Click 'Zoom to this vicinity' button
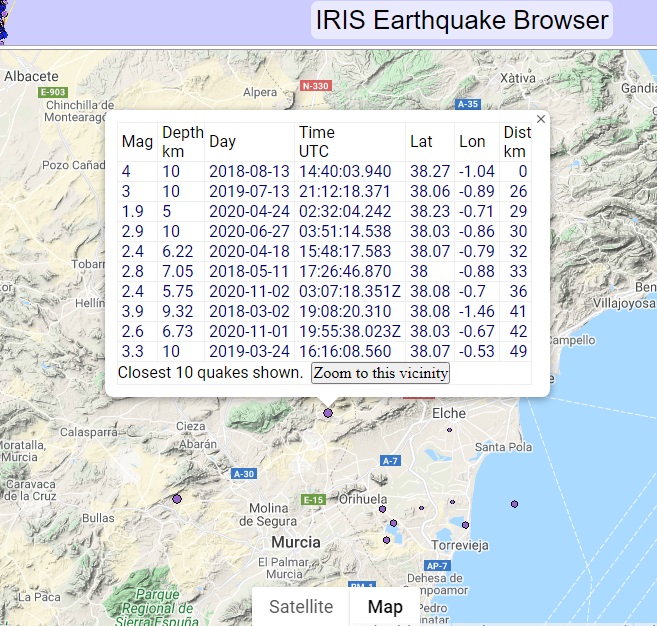Image resolution: width=657 pixels, height=626 pixels. click(380, 373)
